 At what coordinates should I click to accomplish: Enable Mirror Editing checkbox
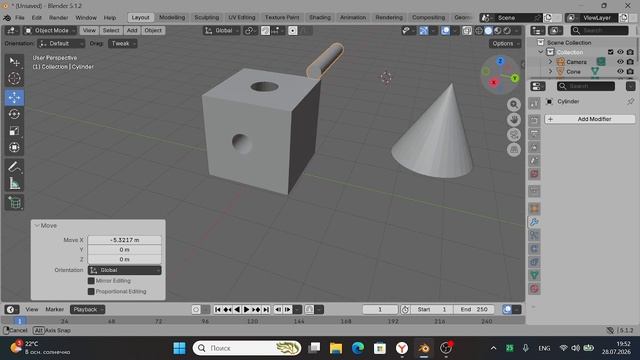click(91, 281)
